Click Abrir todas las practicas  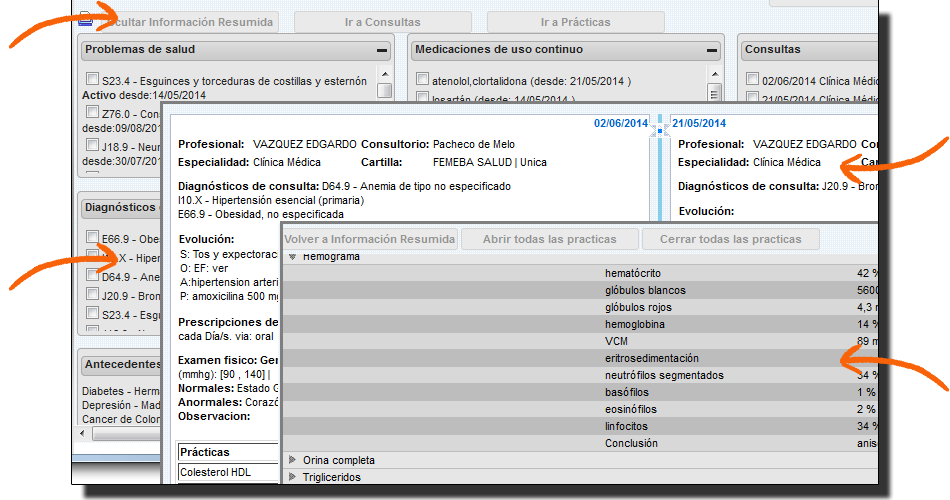pyautogui.click(x=549, y=239)
